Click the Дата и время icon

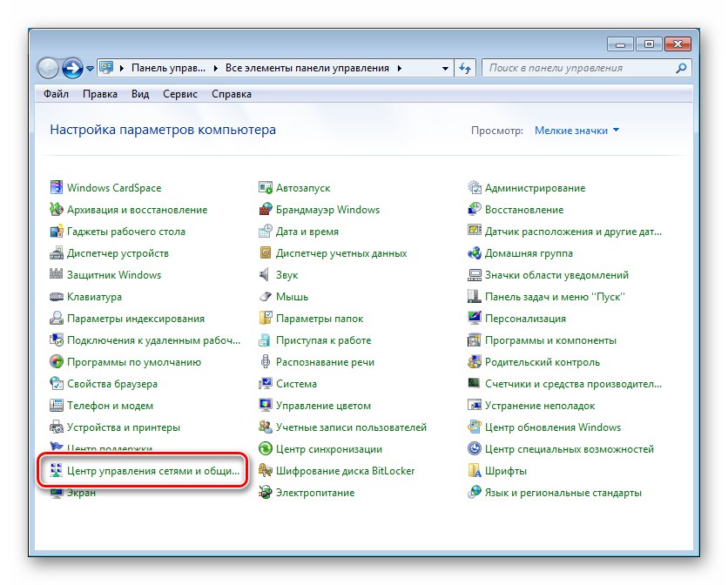point(265,232)
